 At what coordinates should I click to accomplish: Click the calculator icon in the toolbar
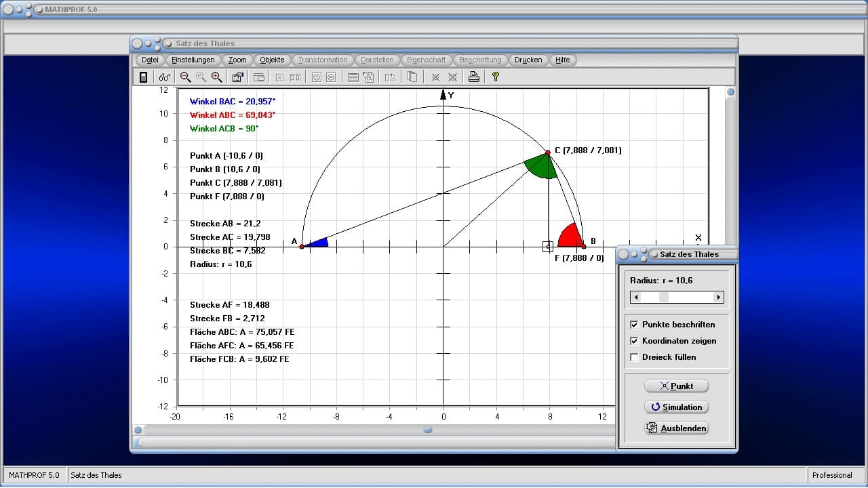(143, 77)
